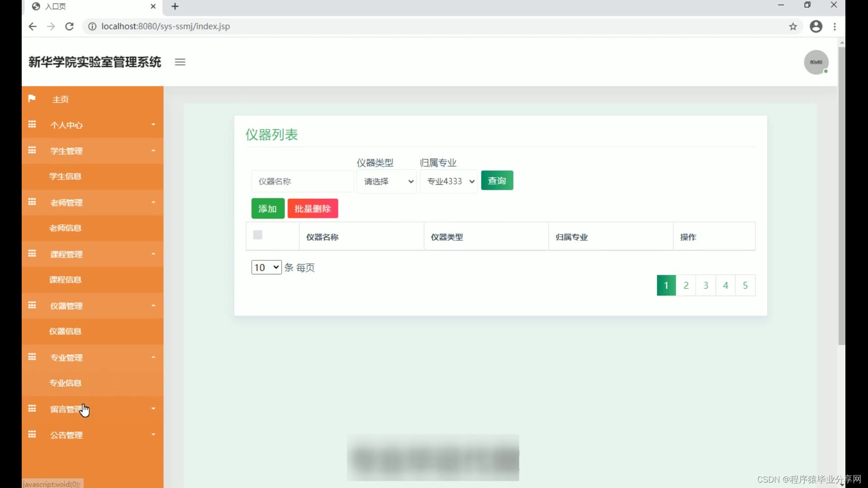Click the flag icon beside 主页
This screenshot has height=488, width=868.
(32, 99)
